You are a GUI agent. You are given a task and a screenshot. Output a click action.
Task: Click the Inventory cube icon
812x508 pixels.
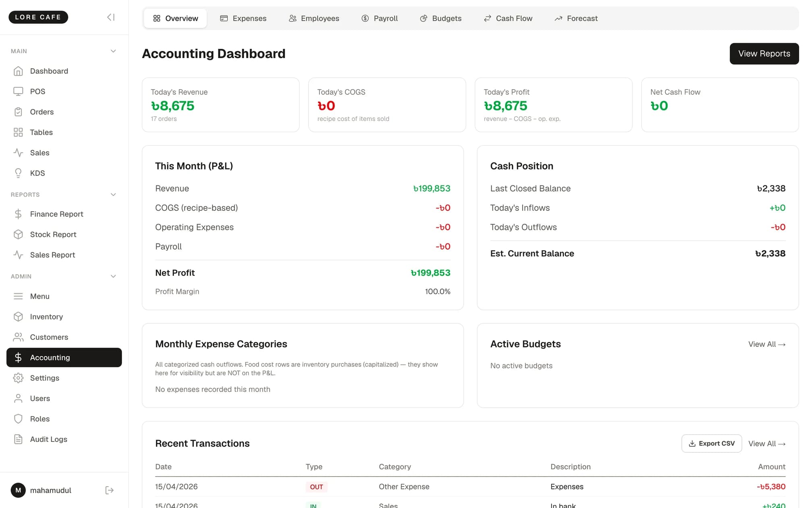(18, 316)
